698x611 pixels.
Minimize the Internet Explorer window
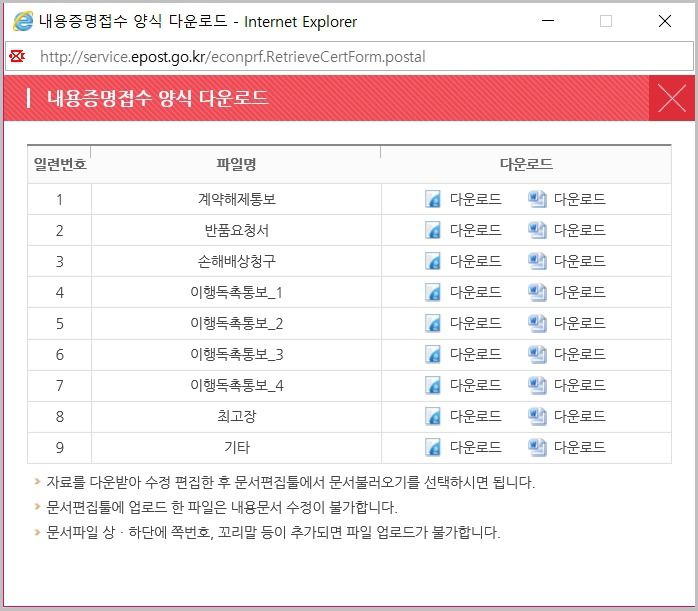pos(548,21)
